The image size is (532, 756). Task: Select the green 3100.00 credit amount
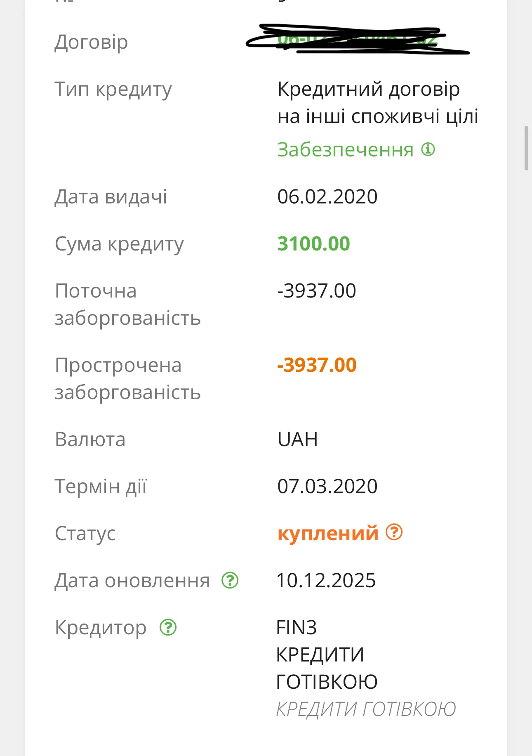(x=313, y=243)
